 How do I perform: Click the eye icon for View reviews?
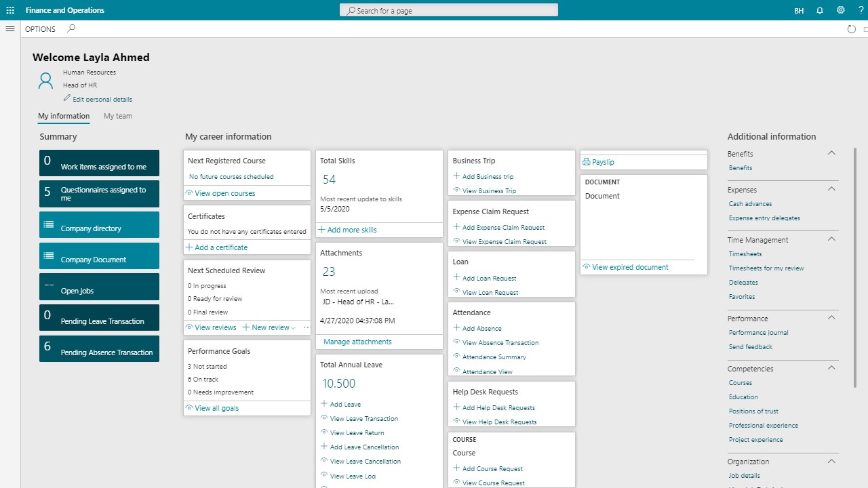tap(189, 327)
